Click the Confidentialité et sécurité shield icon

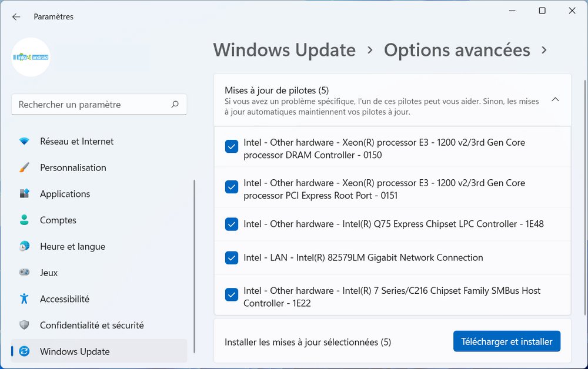pyautogui.click(x=24, y=325)
